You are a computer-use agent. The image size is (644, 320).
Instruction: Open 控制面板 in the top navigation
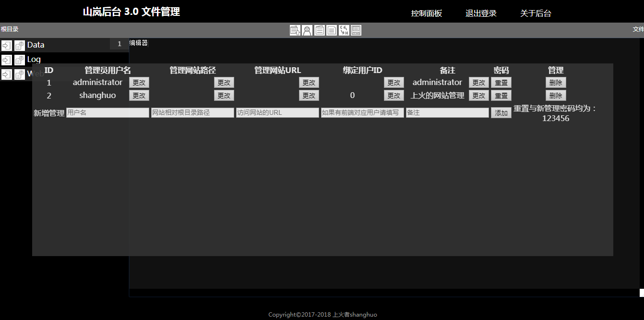(x=426, y=13)
